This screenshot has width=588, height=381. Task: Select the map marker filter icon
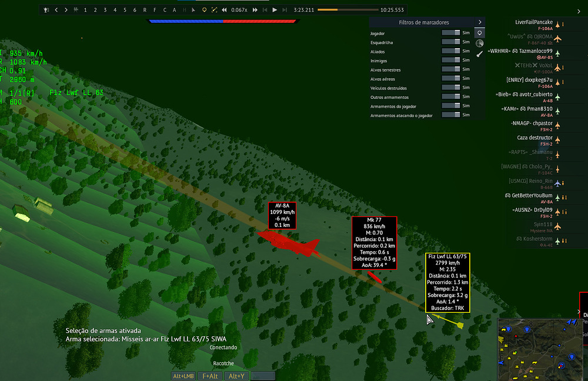click(480, 34)
